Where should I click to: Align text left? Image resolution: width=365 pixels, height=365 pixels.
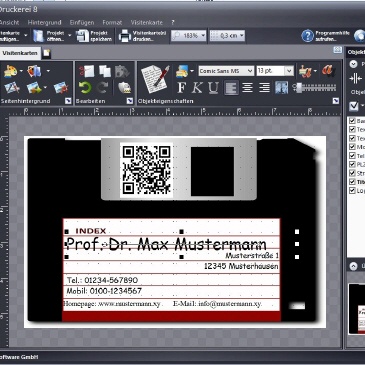[231, 88]
